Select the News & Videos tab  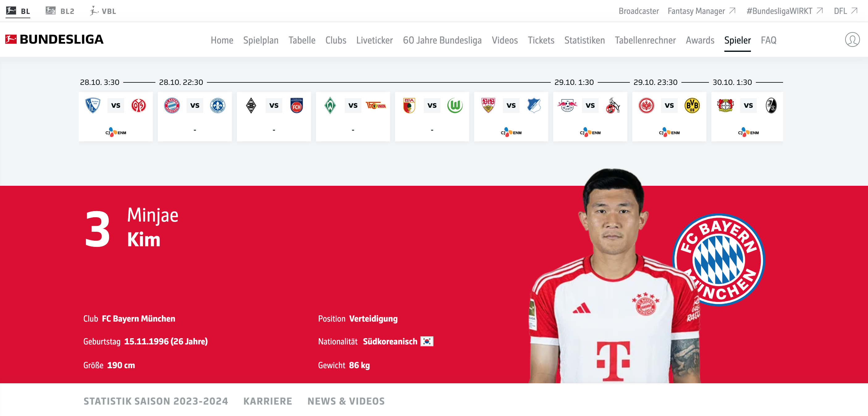(346, 401)
